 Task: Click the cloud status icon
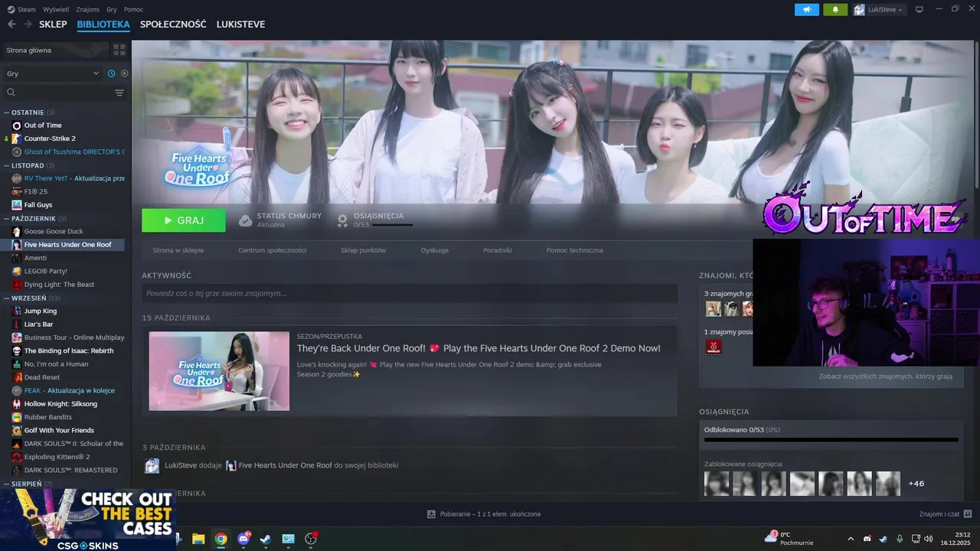pyautogui.click(x=246, y=220)
